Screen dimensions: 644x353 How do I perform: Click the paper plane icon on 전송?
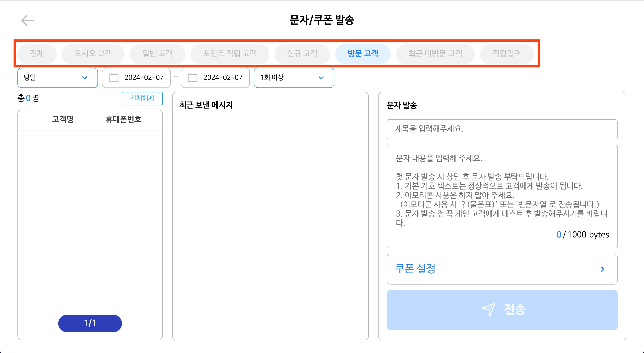point(488,310)
